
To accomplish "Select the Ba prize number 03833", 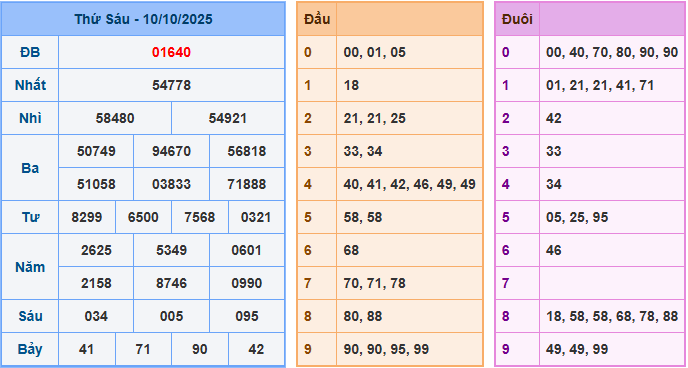I will point(172,184).
